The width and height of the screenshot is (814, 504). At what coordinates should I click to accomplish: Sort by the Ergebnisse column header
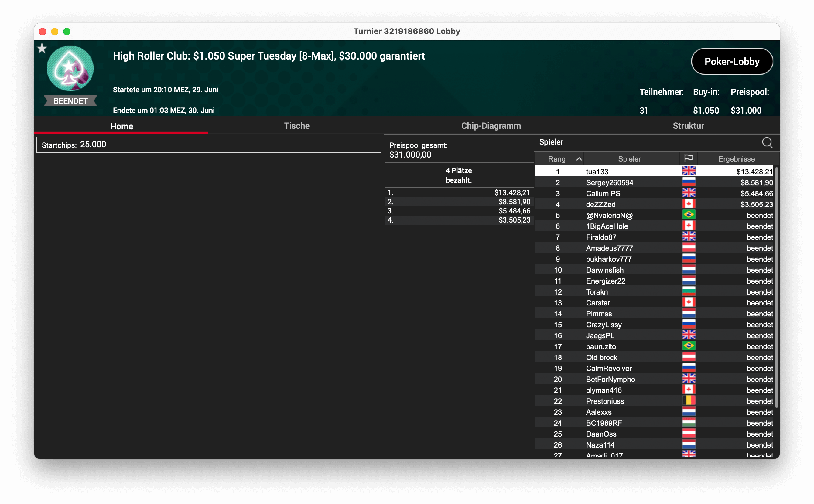pyautogui.click(x=736, y=159)
